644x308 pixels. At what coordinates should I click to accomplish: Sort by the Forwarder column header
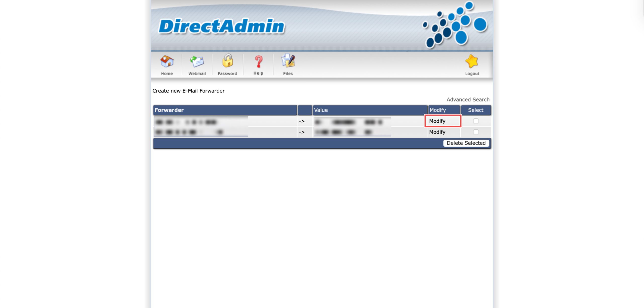[x=169, y=110]
